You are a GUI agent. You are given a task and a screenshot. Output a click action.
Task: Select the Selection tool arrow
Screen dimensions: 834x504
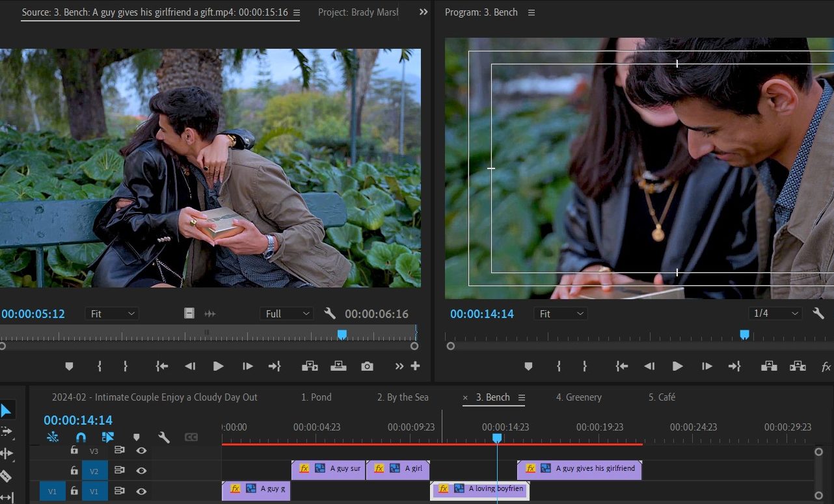[5, 410]
